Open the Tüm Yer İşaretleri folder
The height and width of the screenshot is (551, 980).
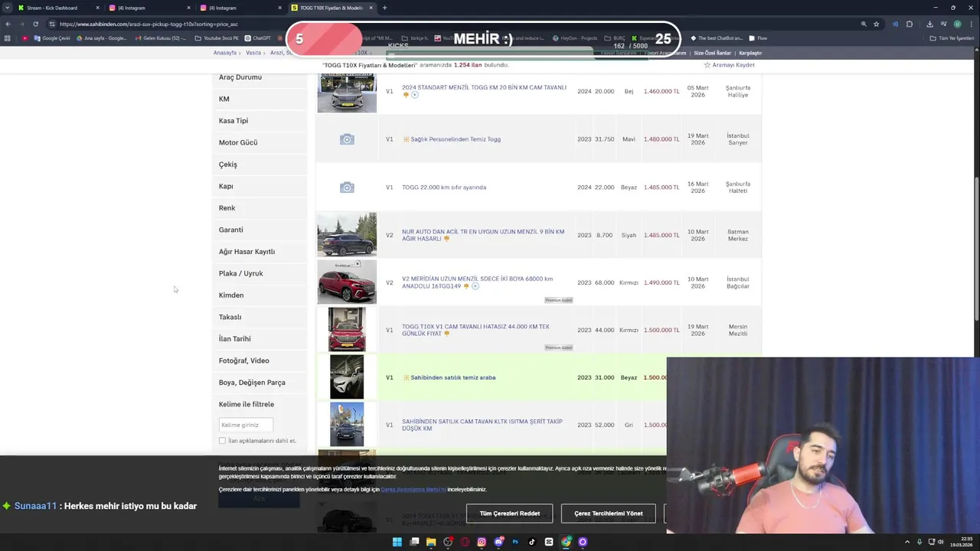[952, 38]
